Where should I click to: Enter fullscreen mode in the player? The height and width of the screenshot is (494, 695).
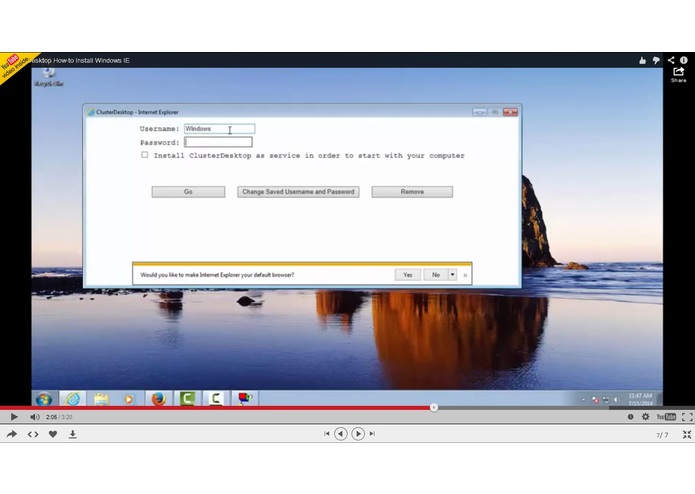coord(687,416)
